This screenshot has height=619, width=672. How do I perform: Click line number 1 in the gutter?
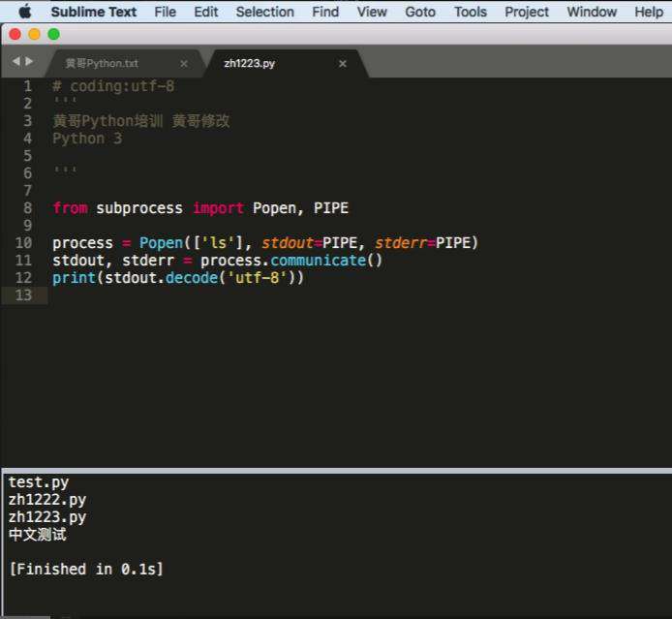tap(27, 86)
